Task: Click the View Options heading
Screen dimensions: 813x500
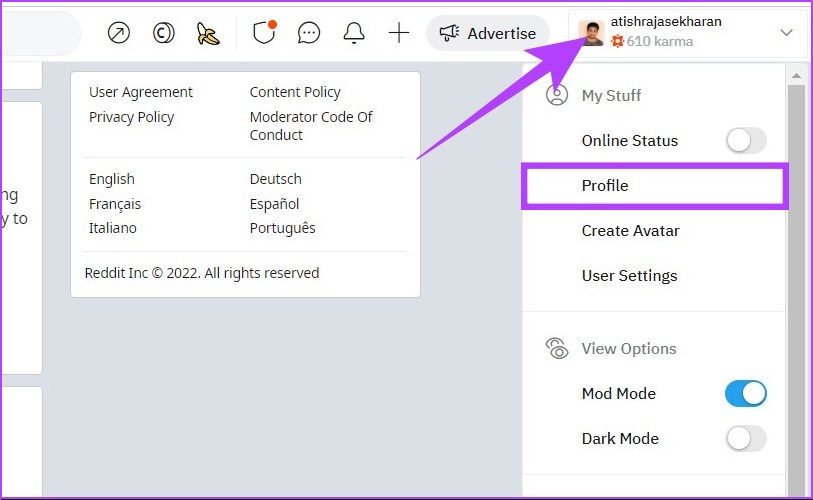Action: pyautogui.click(x=629, y=349)
